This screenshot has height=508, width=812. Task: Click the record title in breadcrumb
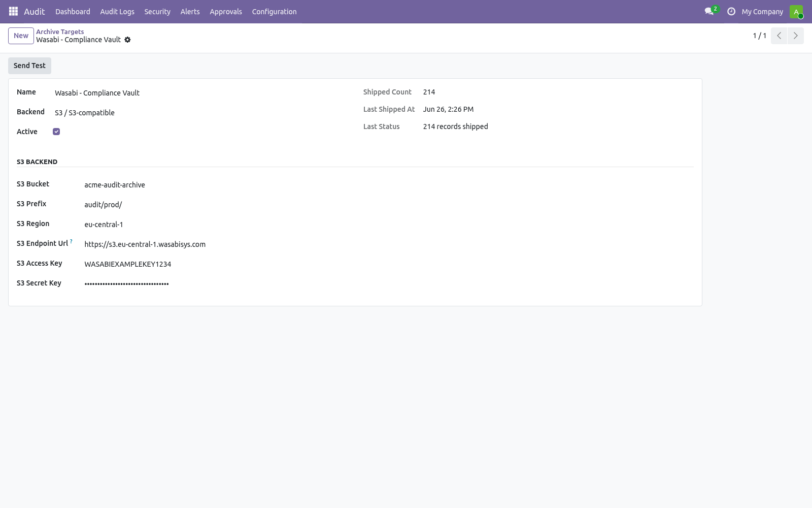click(78, 40)
